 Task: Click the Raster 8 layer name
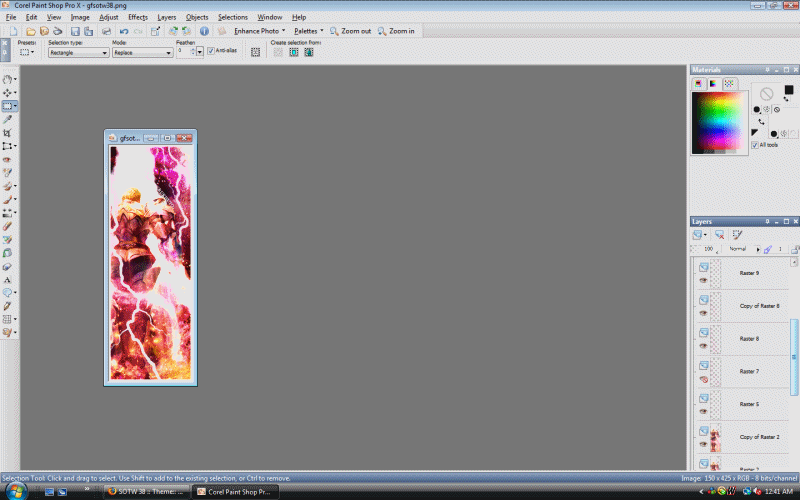click(x=749, y=339)
